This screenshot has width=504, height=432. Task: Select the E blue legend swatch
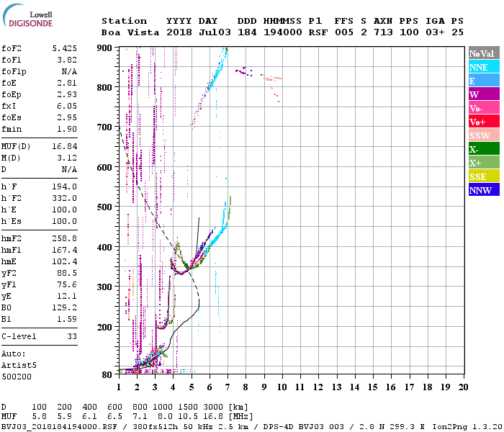(x=484, y=81)
